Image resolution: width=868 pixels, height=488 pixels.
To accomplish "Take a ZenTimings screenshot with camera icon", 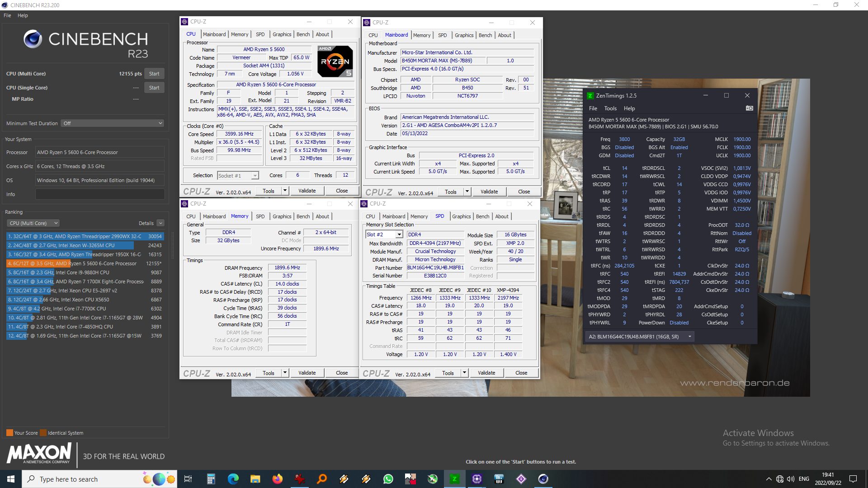I will (x=749, y=108).
